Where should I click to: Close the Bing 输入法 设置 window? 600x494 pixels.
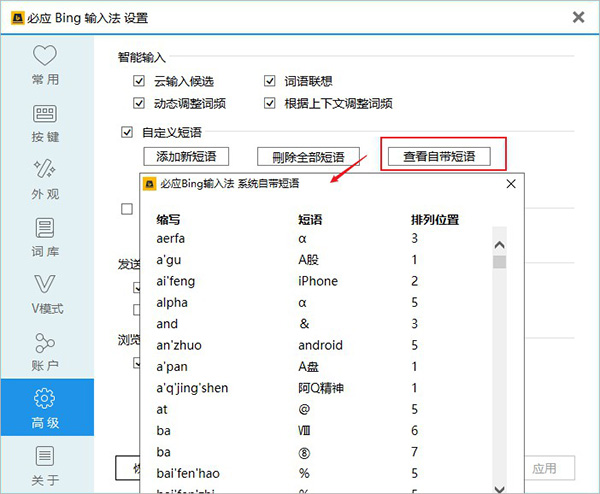pyautogui.click(x=578, y=17)
